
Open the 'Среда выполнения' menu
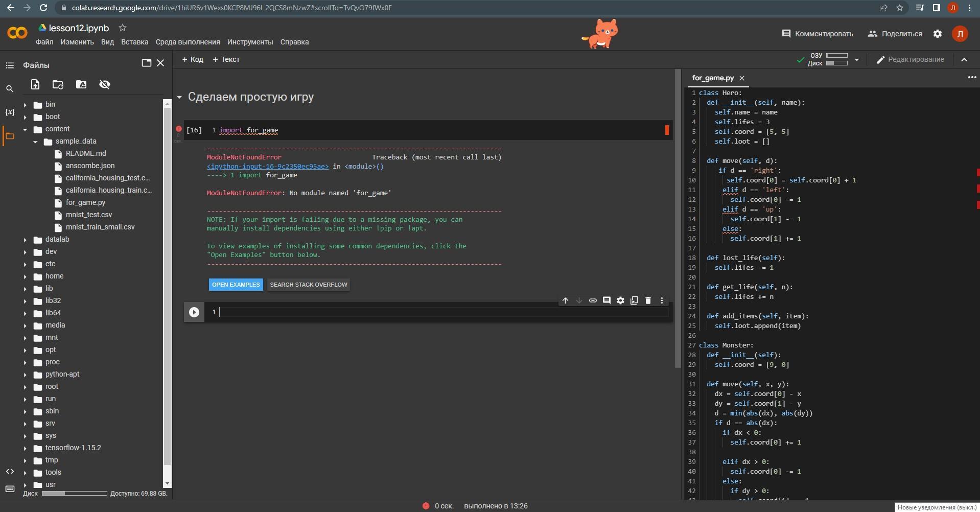pyautogui.click(x=188, y=42)
